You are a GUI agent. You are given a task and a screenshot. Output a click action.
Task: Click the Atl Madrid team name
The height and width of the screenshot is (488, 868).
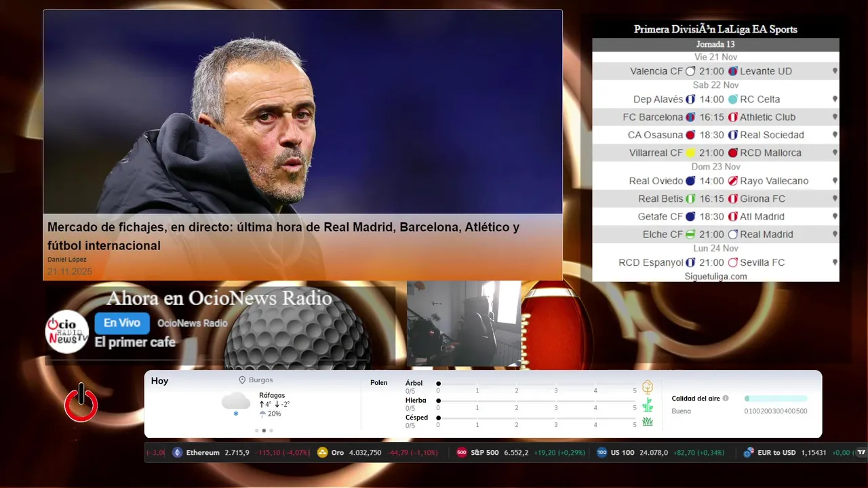762,217
